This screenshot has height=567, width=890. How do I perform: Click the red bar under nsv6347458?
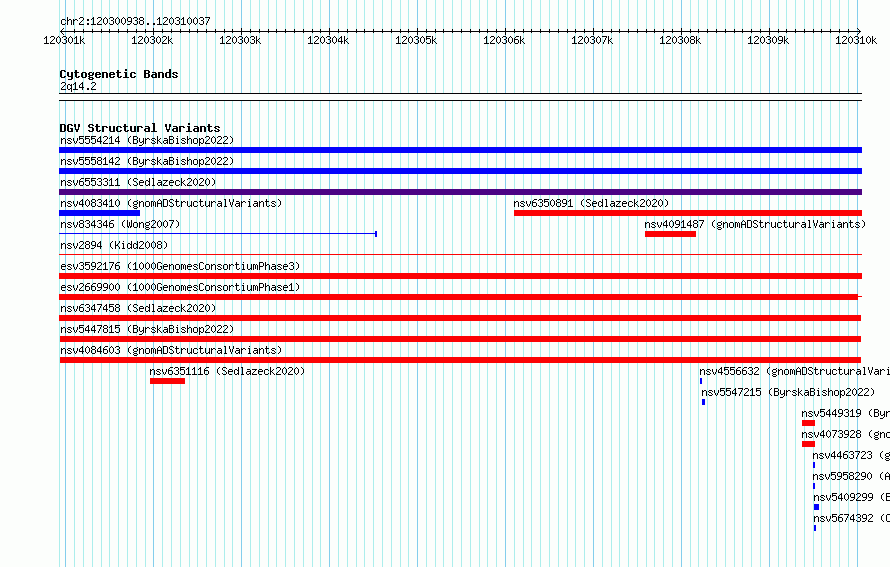click(x=460, y=318)
